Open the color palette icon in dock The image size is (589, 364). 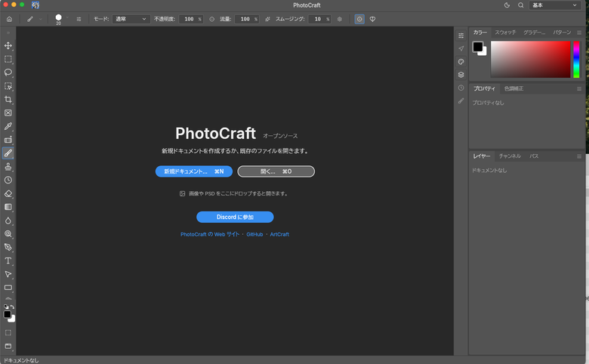click(461, 62)
